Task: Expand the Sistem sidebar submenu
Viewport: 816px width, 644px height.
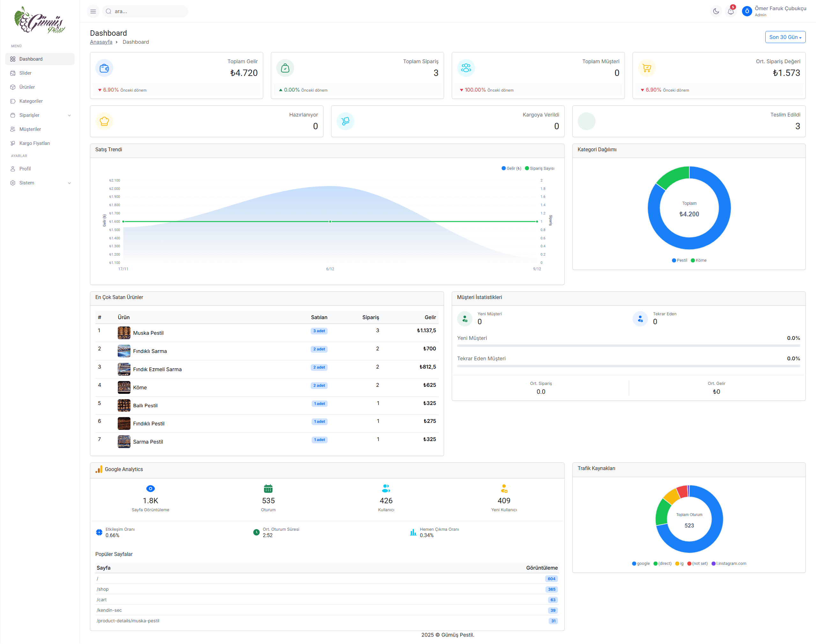Action: click(40, 183)
